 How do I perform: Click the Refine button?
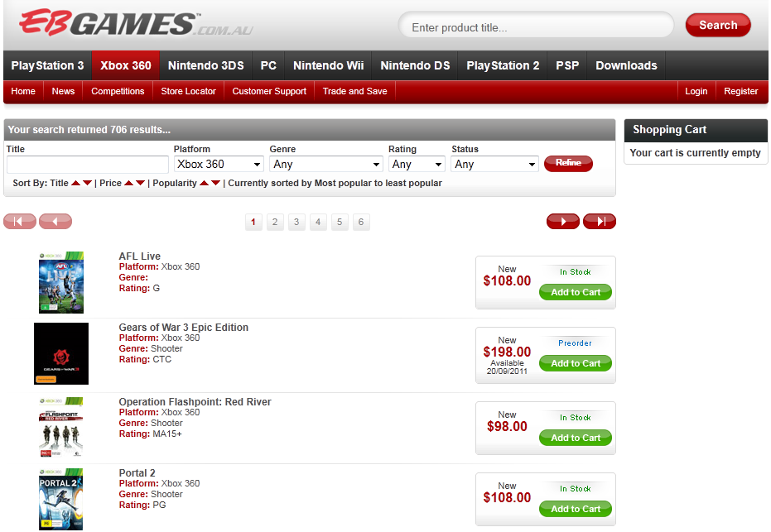(x=568, y=163)
